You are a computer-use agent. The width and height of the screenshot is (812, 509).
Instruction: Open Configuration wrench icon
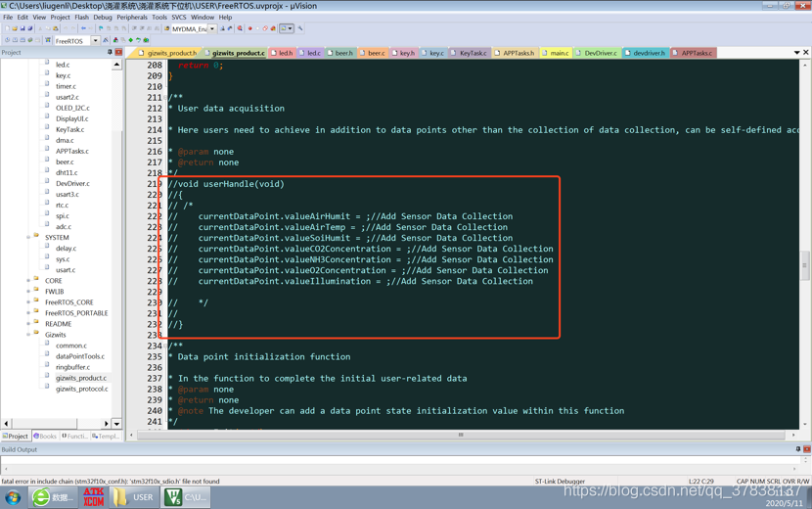300,28
